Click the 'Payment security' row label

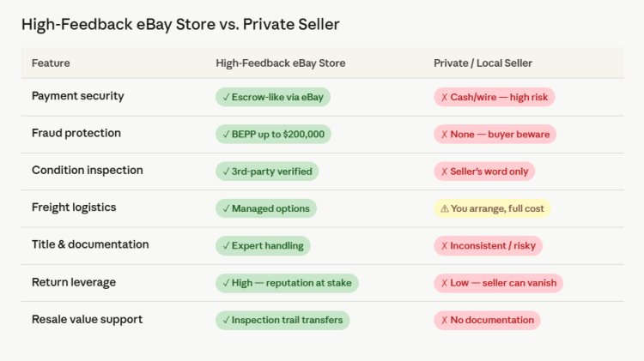coord(78,96)
